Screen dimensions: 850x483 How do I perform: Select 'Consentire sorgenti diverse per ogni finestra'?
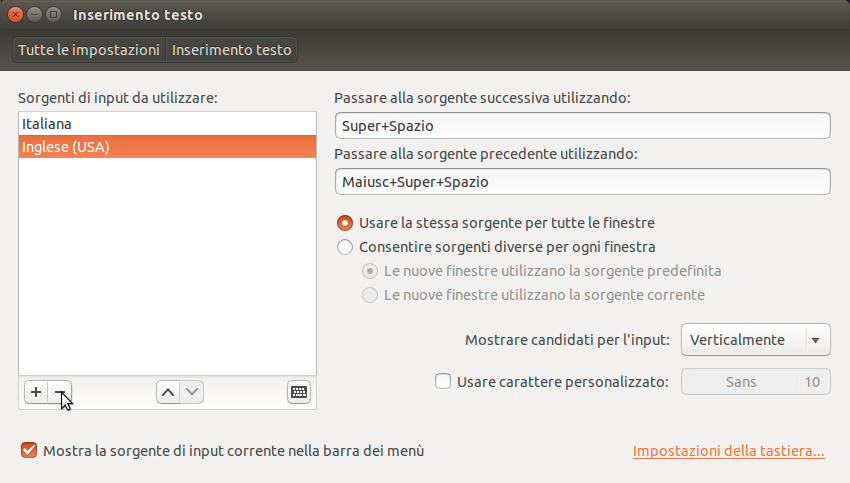pos(345,247)
